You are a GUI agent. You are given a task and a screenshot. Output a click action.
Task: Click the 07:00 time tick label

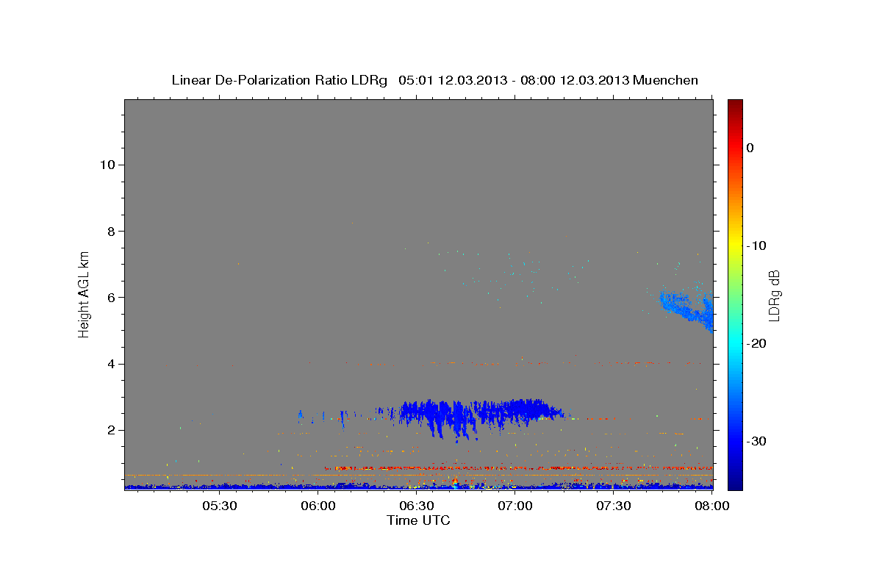click(x=515, y=506)
